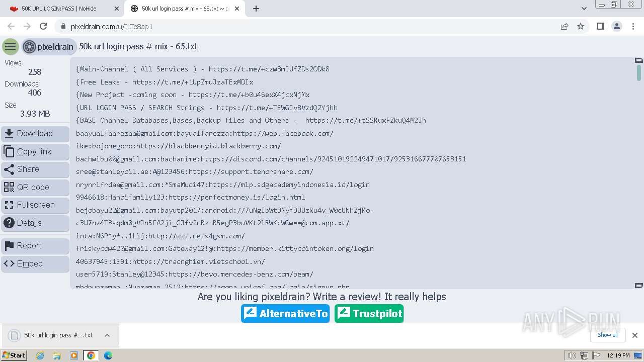Click the share page icon in address bar
The image size is (644, 362).
[x=565, y=27]
